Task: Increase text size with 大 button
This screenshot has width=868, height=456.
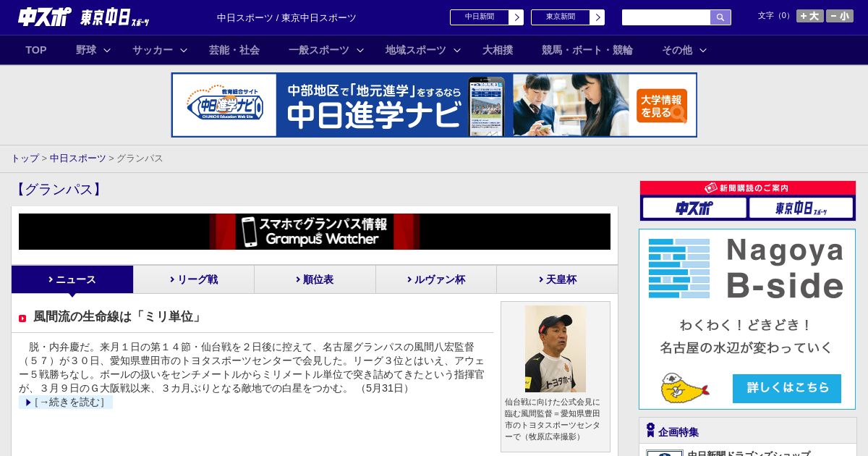Action: coord(809,16)
